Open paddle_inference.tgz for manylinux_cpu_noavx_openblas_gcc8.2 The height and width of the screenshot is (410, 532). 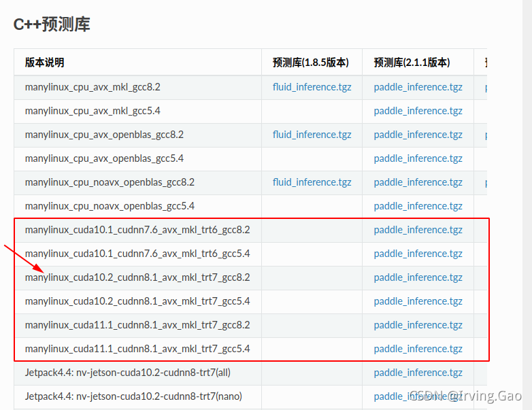pos(418,182)
